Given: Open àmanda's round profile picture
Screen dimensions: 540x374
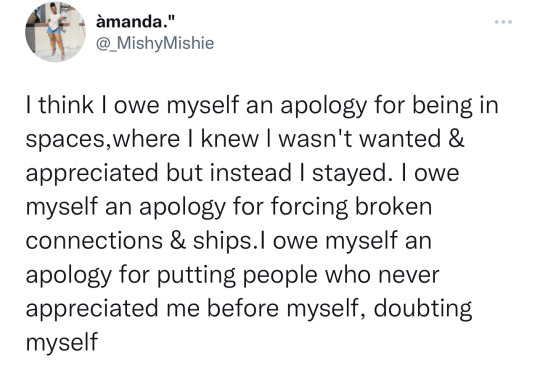Looking at the screenshot, I should coord(55,32).
